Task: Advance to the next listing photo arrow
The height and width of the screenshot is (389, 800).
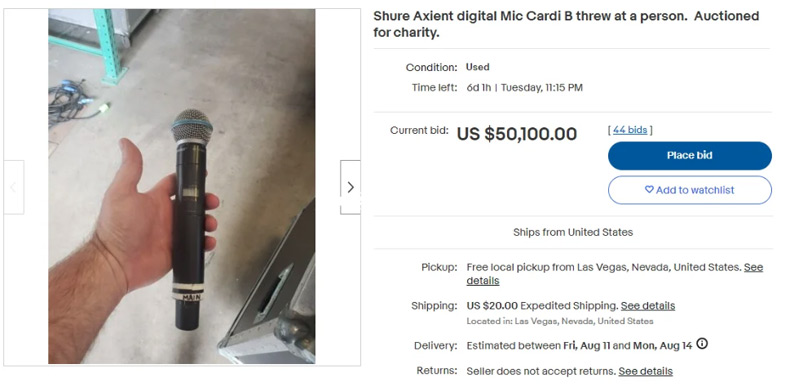Action: click(x=350, y=187)
